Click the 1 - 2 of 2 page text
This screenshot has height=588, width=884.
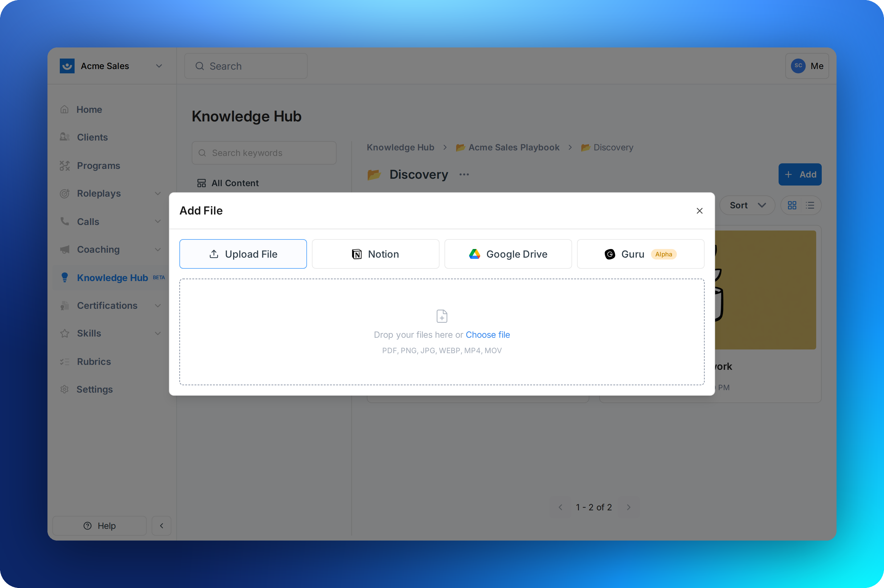pyautogui.click(x=594, y=507)
